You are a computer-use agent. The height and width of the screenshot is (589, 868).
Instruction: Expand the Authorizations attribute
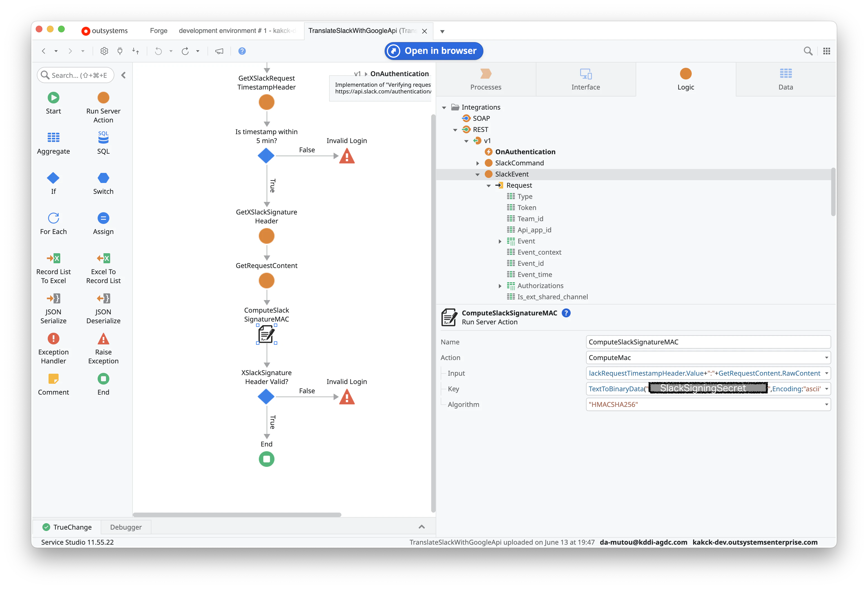500,286
